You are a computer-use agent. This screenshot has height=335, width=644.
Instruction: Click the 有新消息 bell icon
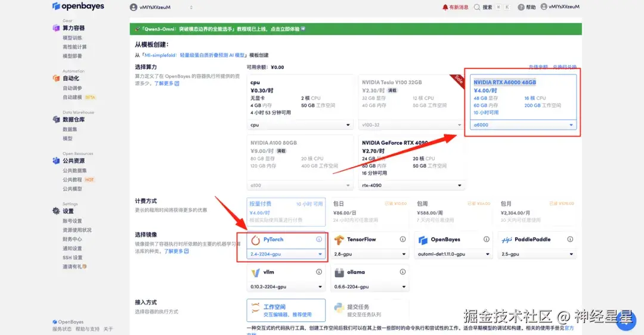(x=445, y=7)
